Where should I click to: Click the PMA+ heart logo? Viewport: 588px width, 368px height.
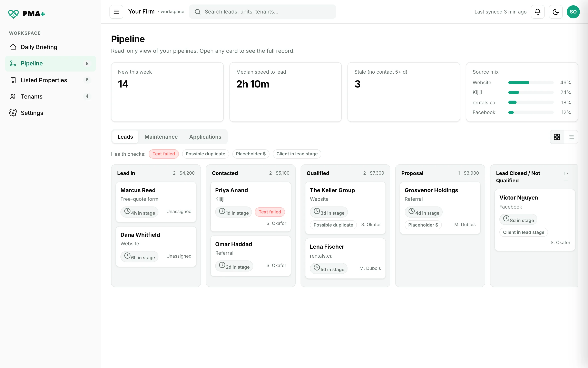tap(13, 14)
